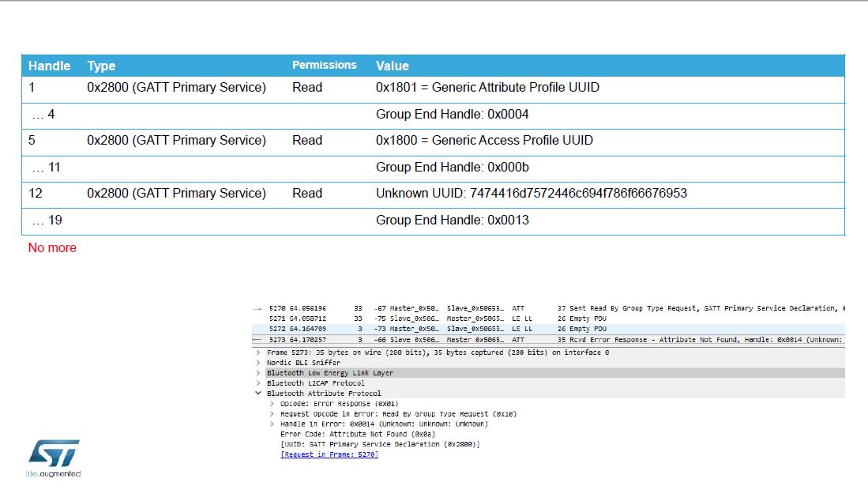Select packet 5273 Error Response row
868x490 pixels.
pos(549,339)
